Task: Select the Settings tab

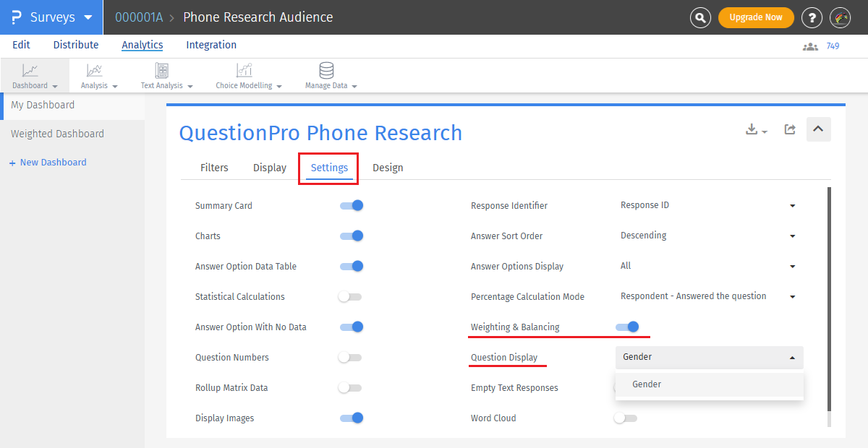Action: tap(329, 168)
